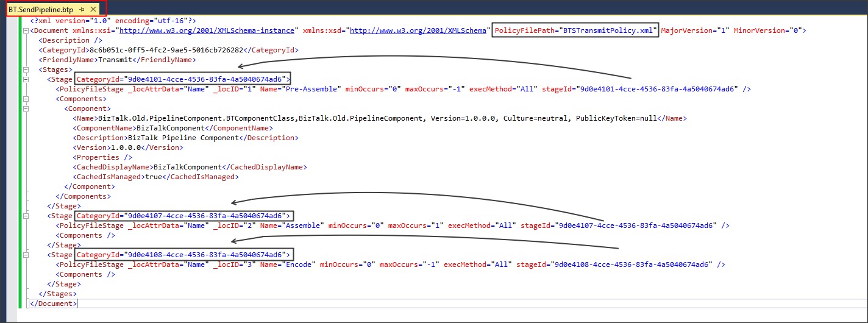The height and width of the screenshot is (323, 868).
Task: Click CategoryId 9d0e4107 on the Stage tag
Action: (x=182, y=216)
